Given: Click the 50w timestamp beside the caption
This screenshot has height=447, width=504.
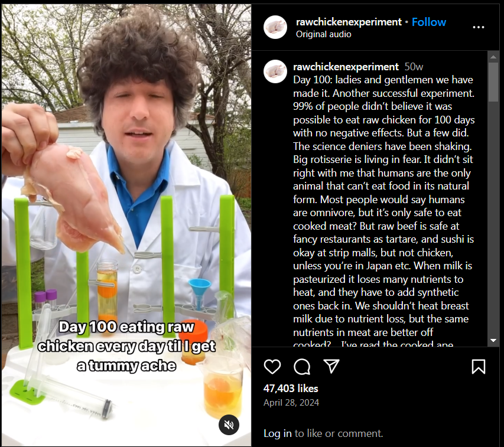Looking at the screenshot, I should (x=414, y=67).
